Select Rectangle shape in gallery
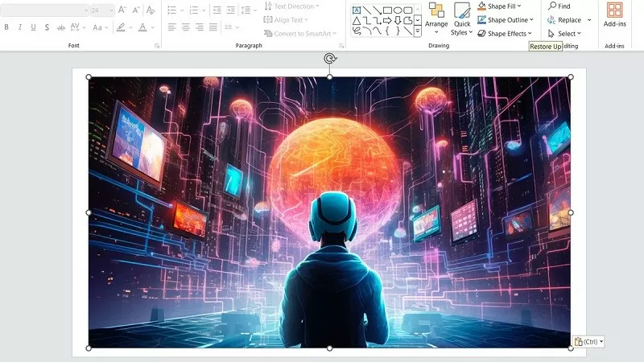 coord(387,10)
